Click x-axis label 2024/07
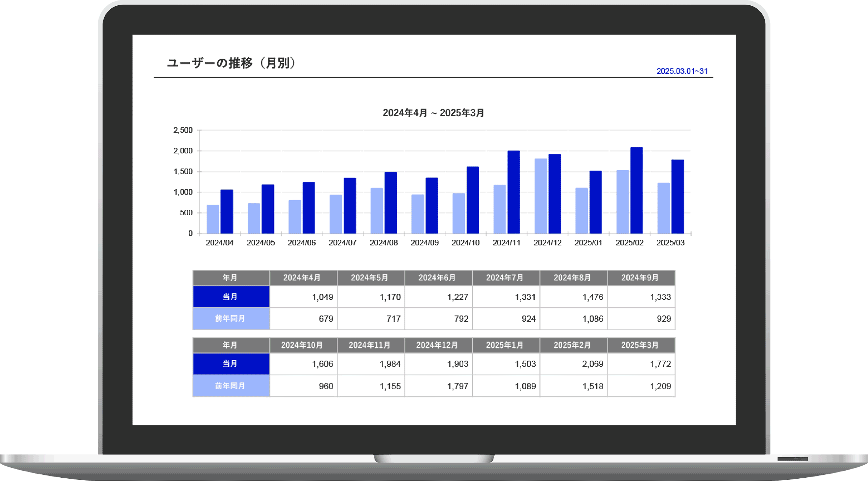868x481 pixels. pos(342,243)
